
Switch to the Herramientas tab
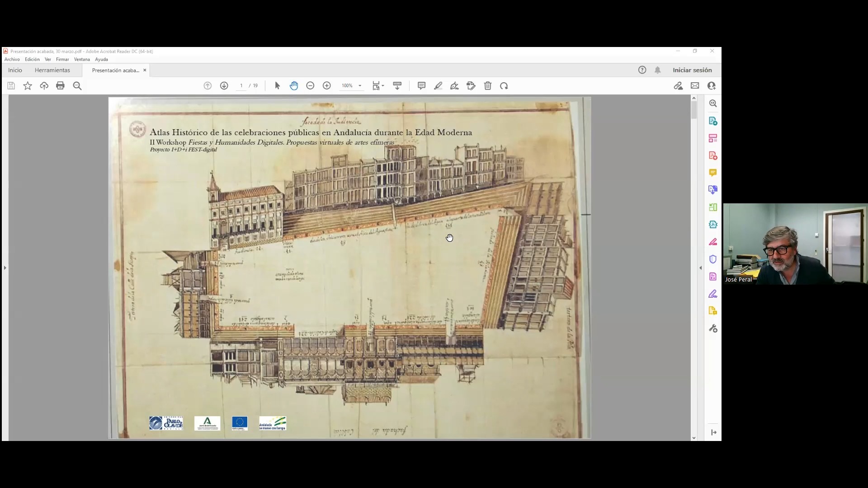point(52,70)
